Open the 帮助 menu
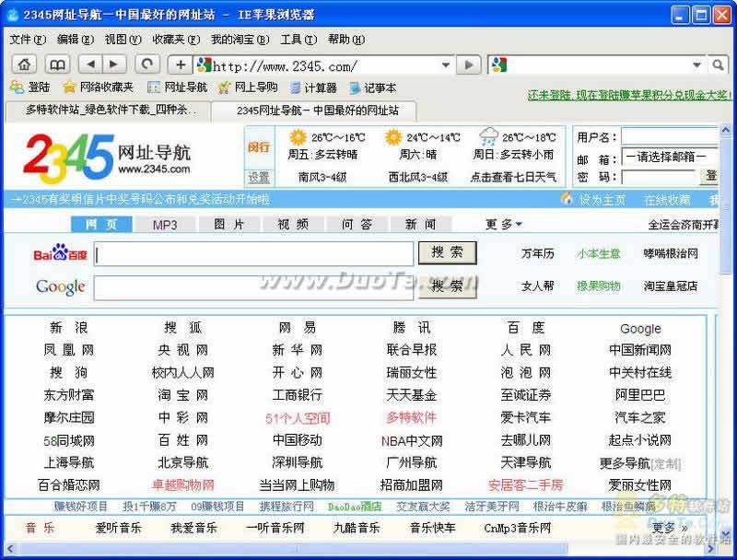The width and height of the screenshot is (737, 560). (346, 40)
